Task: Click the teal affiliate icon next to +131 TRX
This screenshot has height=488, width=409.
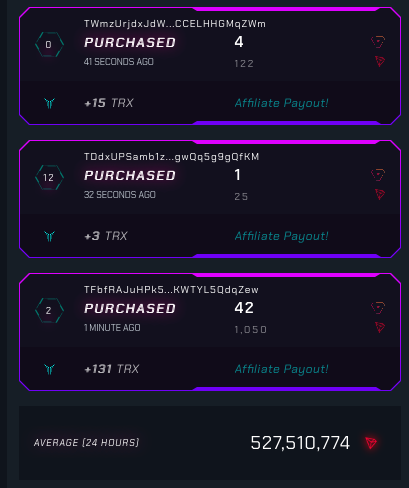Action: tap(50, 369)
